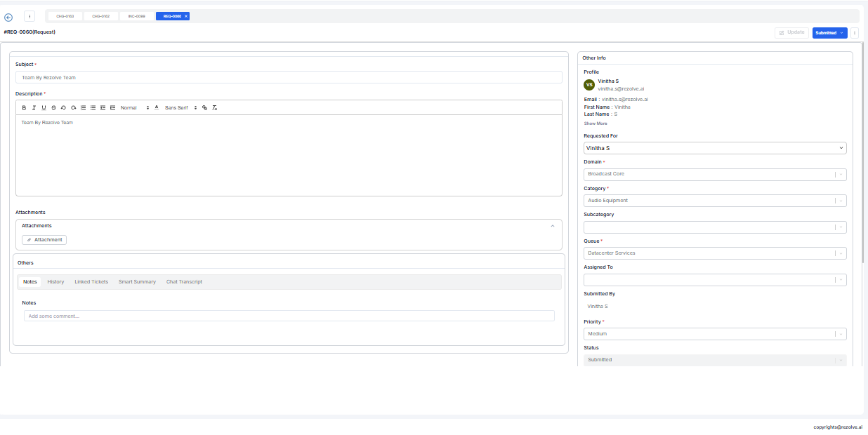Click the right-side vertical scrollbar
868x435 pixels.
pyautogui.click(x=863, y=154)
